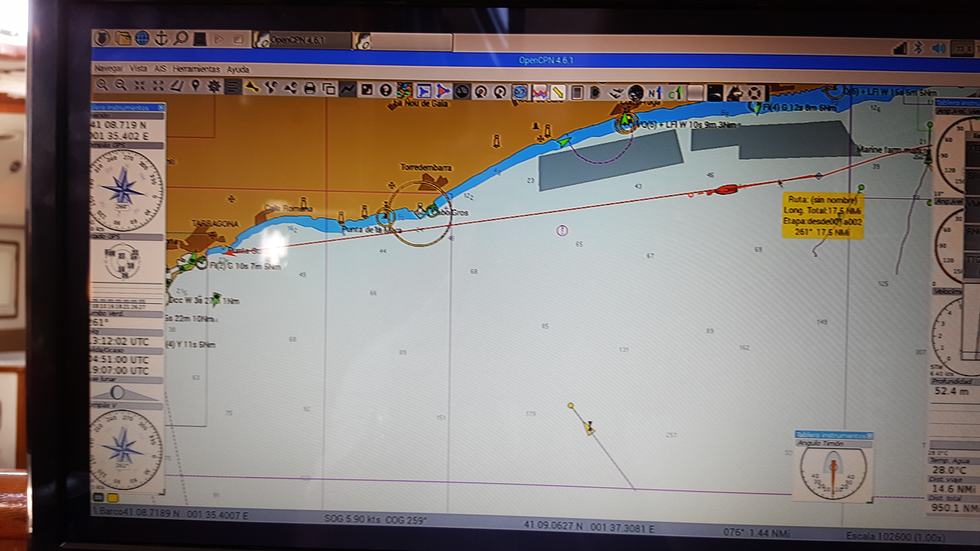Screen dimensions: 980x551
Task: Click the print chart printer icon
Action: pyautogui.click(x=310, y=89)
